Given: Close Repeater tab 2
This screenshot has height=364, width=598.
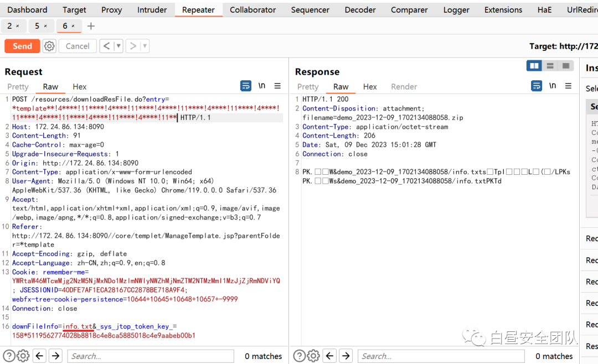Looking at the screenshot, I should [18, 26].
